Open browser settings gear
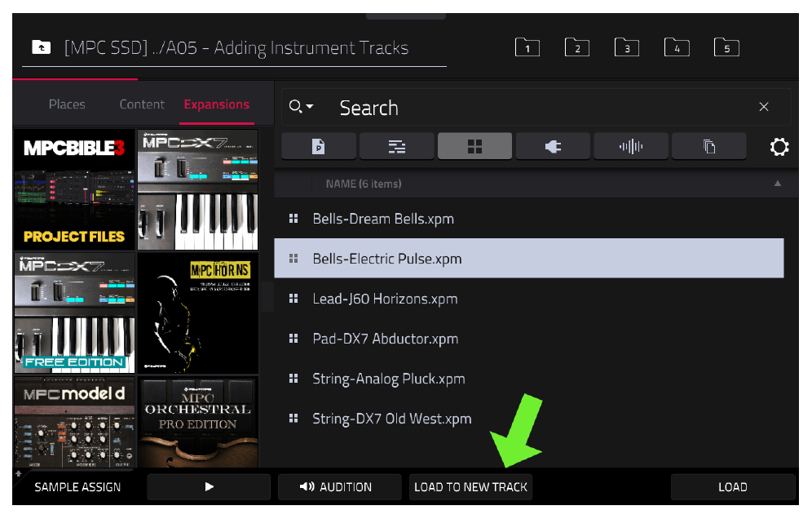 click(x=779, y=147)
